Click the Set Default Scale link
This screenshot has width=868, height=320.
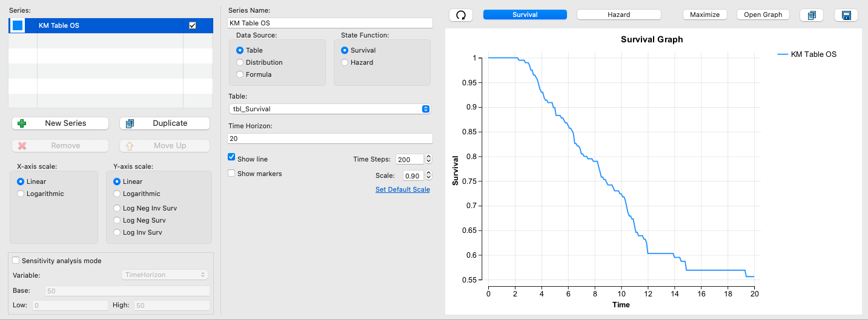click(403, 189)
